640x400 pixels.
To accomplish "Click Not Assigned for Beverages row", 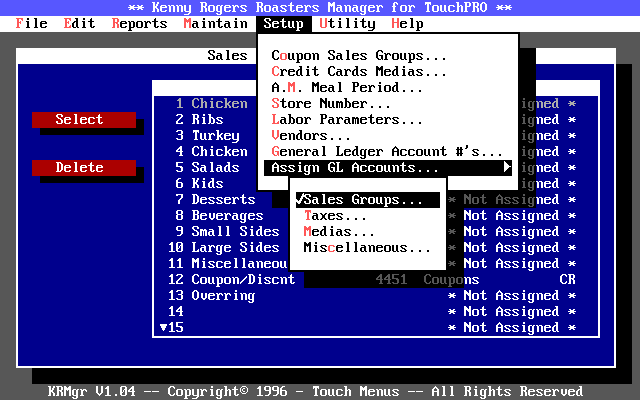I will click(512, 216).
